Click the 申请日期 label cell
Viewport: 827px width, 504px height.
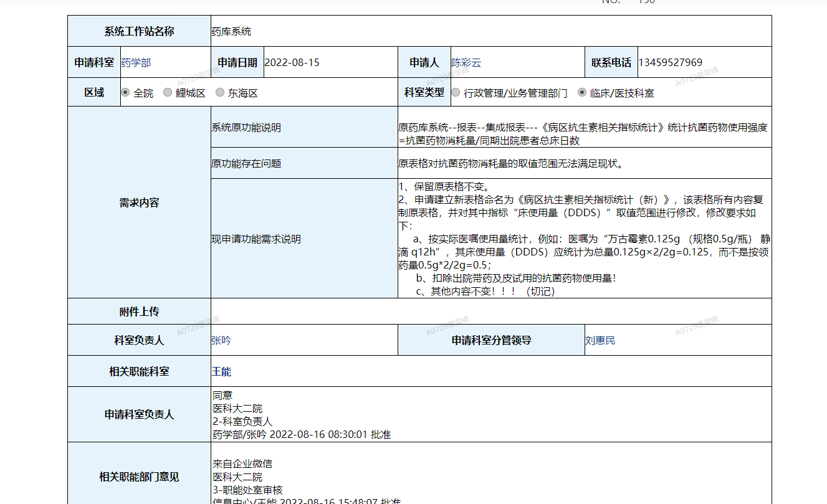pyautogui.click(x=237, y=62)
